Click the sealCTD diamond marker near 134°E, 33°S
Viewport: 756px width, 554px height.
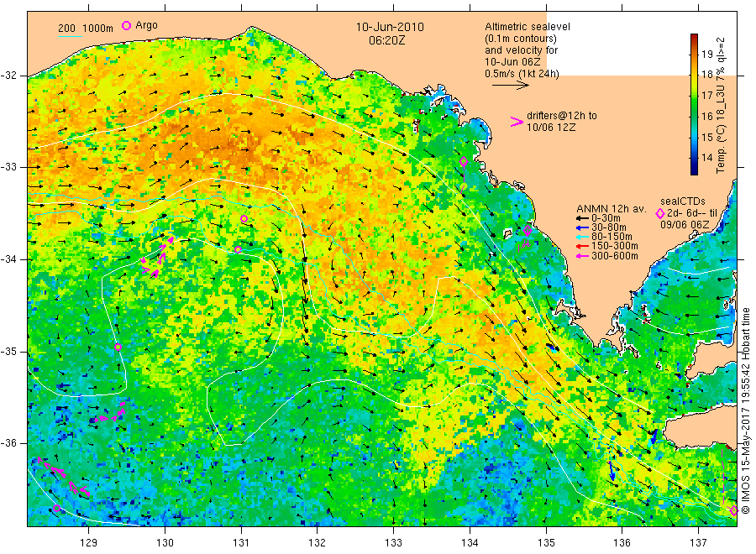[x=464, y=162]
